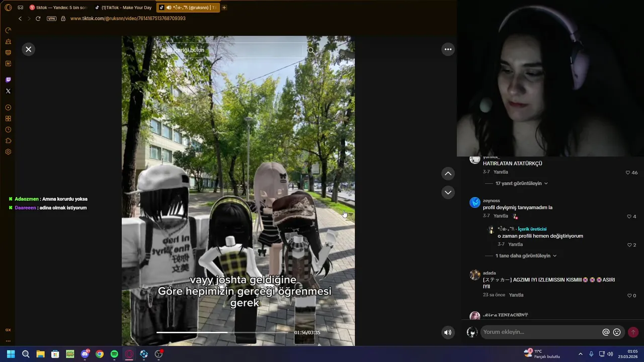Viewport: 644px width, 362px height.
Task: Open zeynoss username profile
Action: tap(492, 201)
